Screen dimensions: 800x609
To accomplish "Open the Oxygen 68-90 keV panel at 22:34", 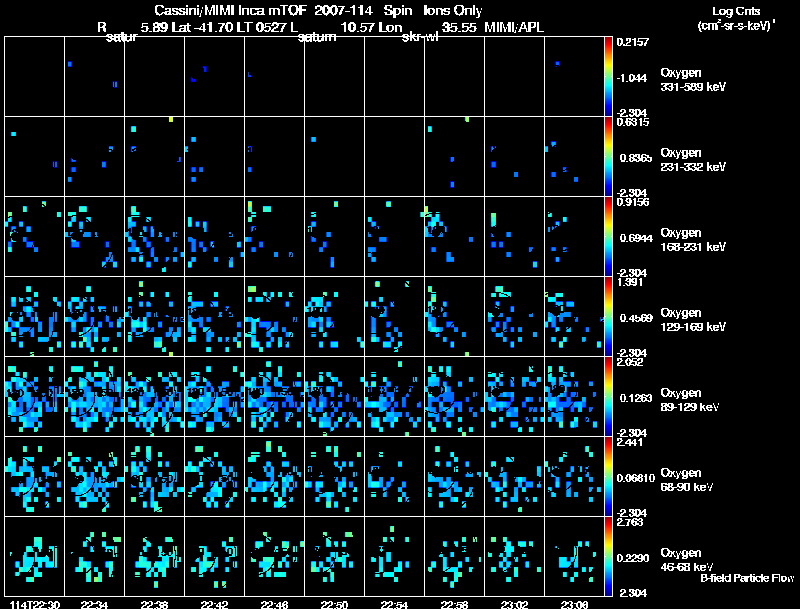I will tap(94, 476).
